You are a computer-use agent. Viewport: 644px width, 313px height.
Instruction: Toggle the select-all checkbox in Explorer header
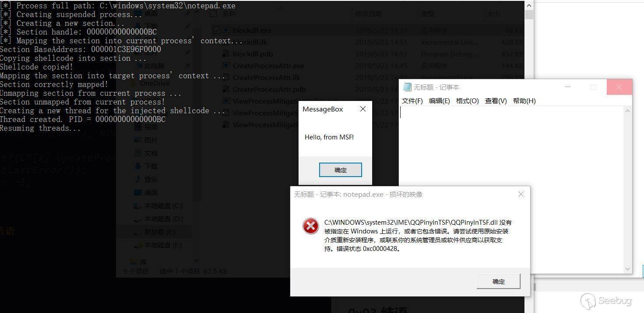pyautogui.click(x=213, y=14)
